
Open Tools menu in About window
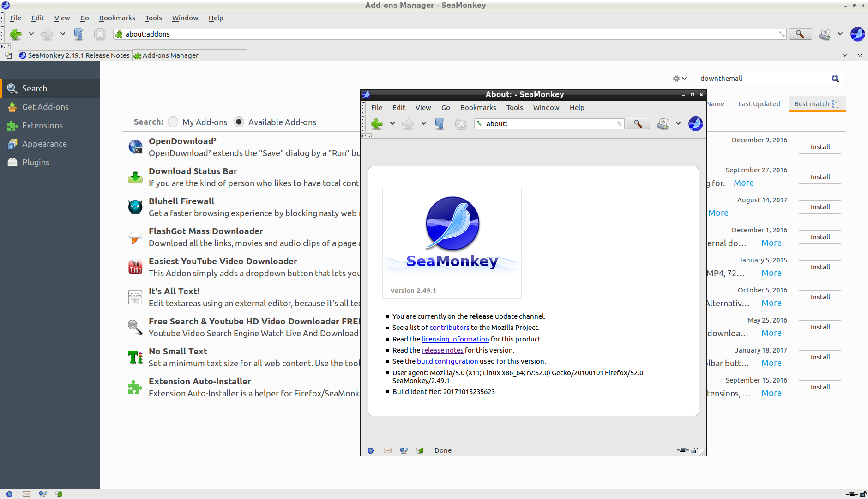click(514, 108)
